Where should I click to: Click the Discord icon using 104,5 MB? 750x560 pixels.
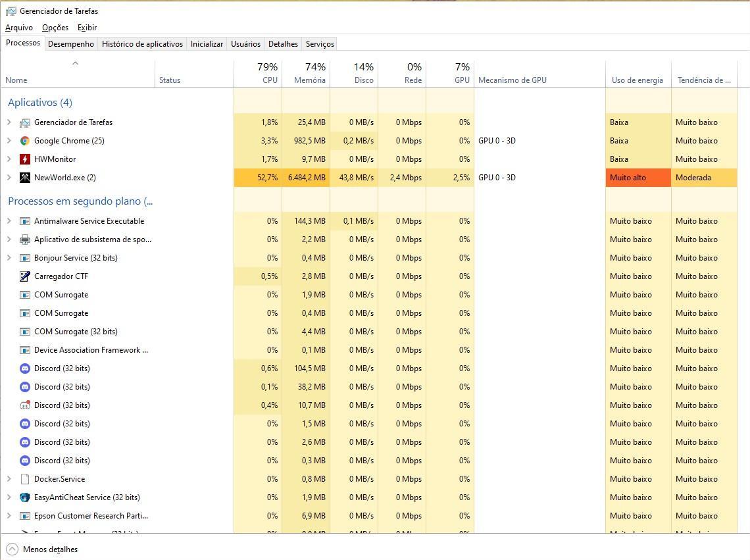click(x=25, y=369)
